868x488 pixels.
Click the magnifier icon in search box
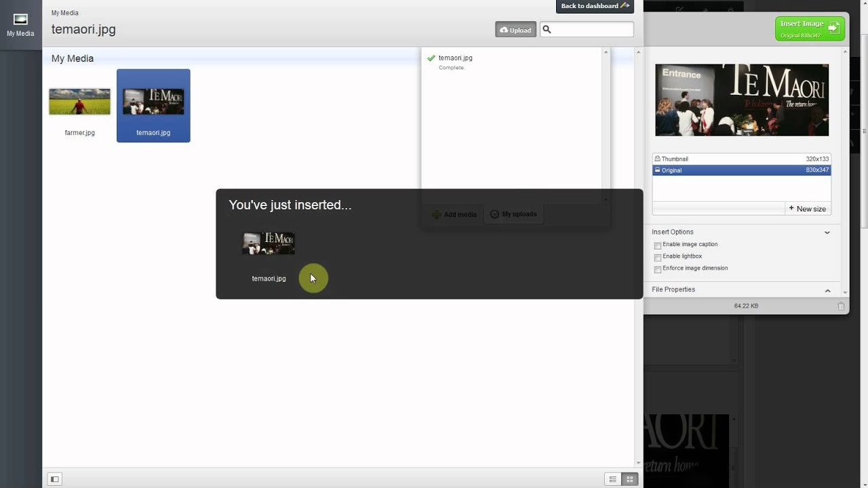click(547, 29)
